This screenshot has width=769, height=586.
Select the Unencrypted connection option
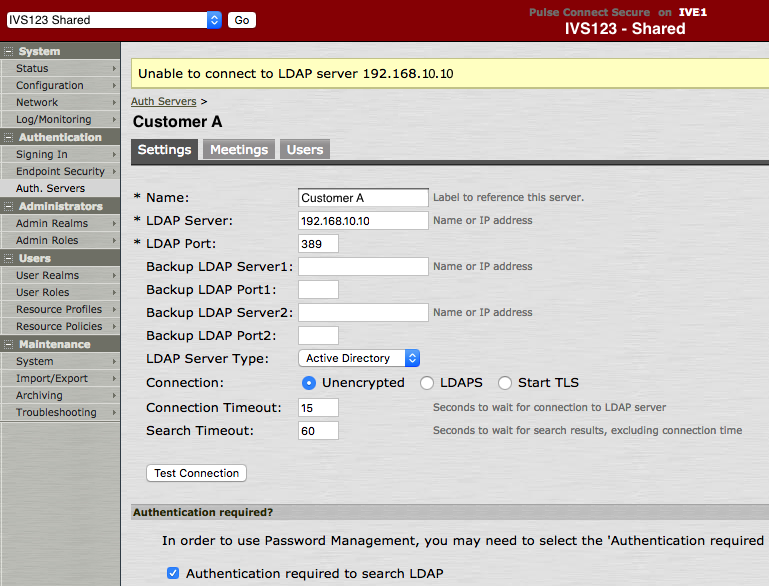pos(309,383)
